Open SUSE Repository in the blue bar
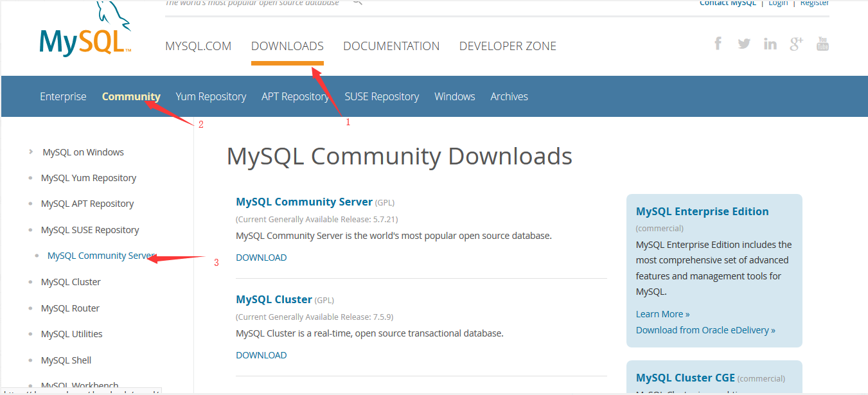 pyautogui.click(x=382, y=96)
